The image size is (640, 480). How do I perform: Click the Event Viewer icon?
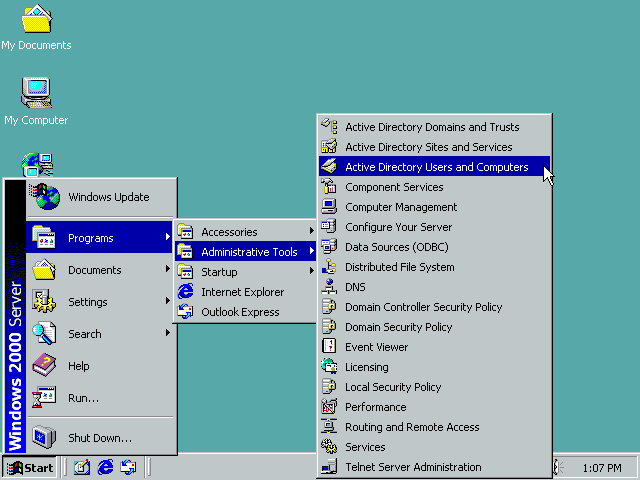pos(328,347)
